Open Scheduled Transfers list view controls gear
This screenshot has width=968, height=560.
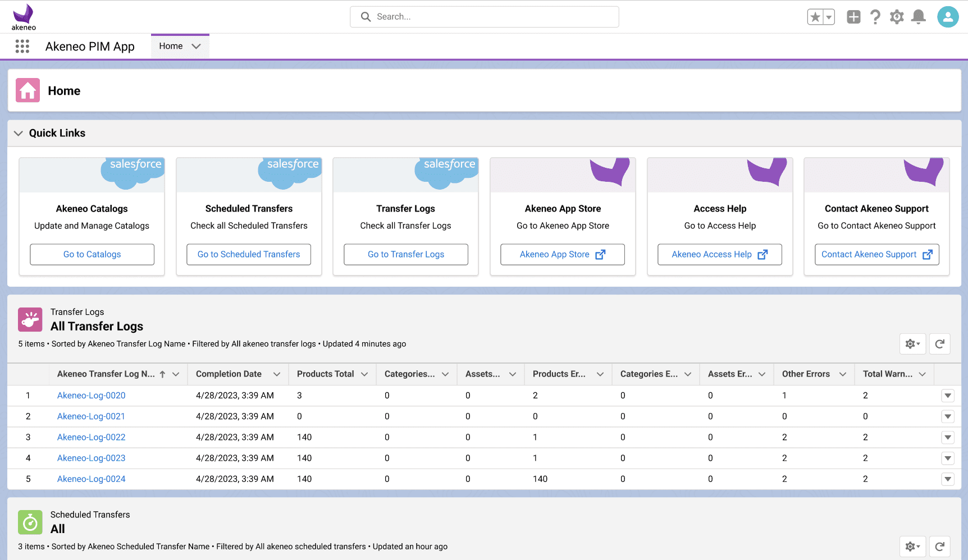pyautogui.click(x=912, y=546)
